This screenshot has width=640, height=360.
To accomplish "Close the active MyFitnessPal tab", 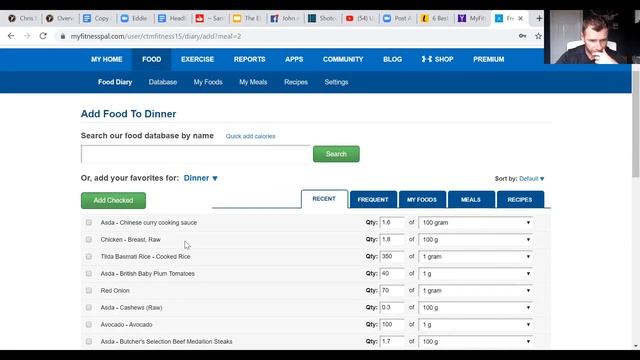I will click(520, 18).
